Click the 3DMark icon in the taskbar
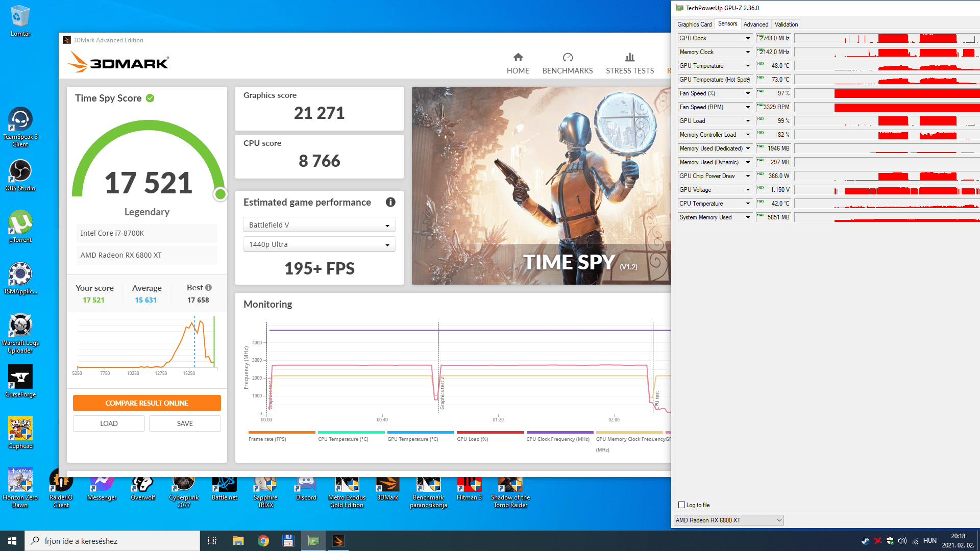 [338, 541]
